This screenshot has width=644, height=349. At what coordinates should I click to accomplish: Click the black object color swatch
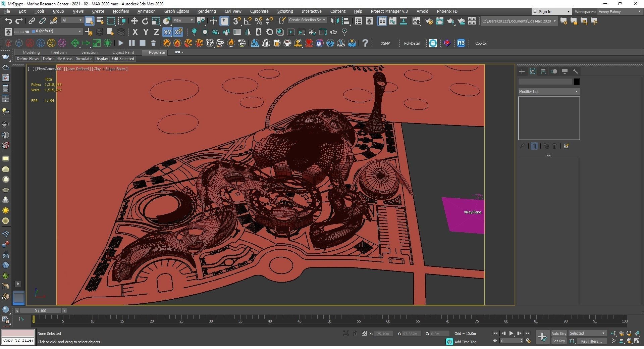(577, 82)
